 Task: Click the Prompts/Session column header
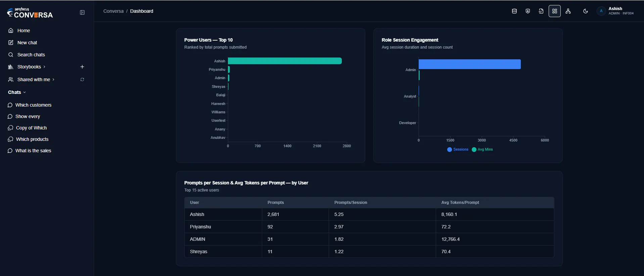(x=351, y=203)
